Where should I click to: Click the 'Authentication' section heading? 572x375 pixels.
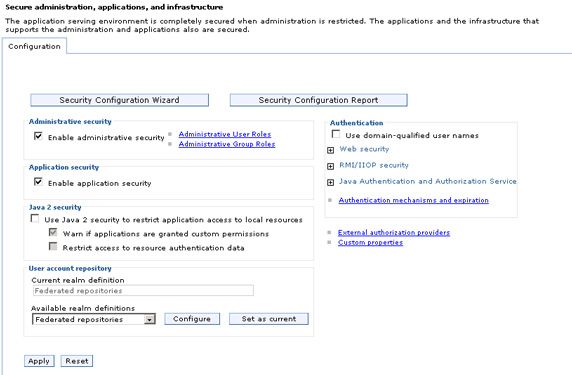pos(356,123)
